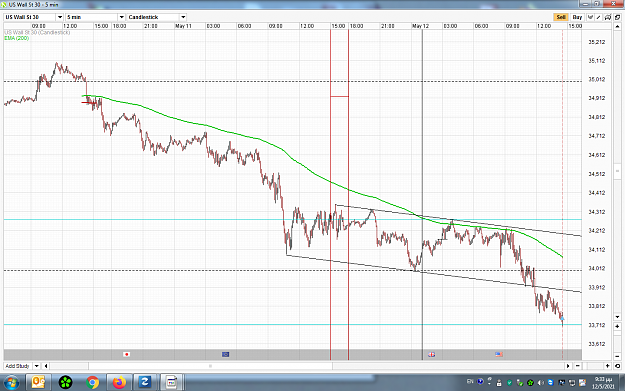Select the V-shaped drawing tool icon next to Buy
Image resolution: width=625 pixels, height=391 pixels.
pos(590,17)
